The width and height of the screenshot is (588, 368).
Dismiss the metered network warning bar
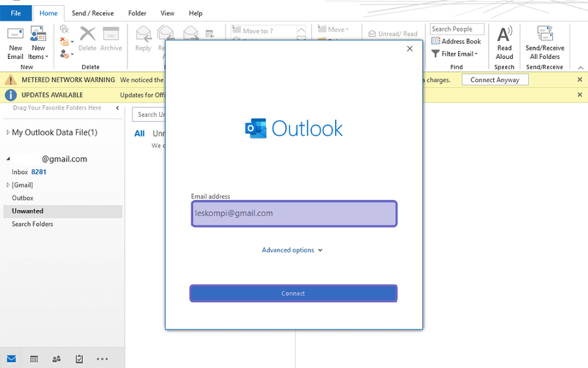[580, 79]
